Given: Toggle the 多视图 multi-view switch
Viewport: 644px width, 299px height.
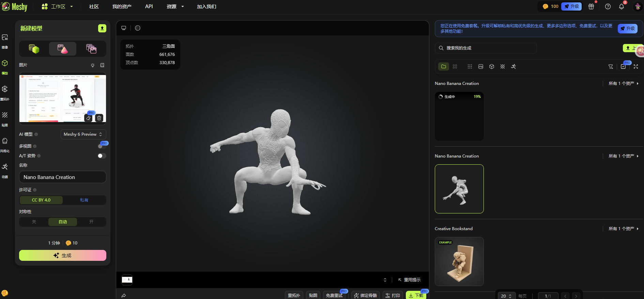Looking at the screenshot, I should [102, 146].
